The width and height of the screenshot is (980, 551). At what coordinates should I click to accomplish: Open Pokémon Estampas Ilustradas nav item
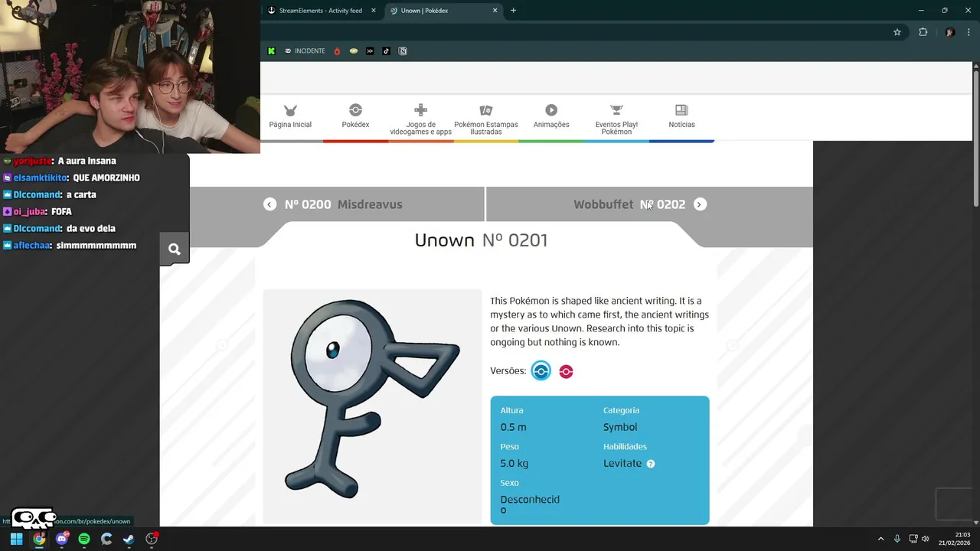point(486,119)
